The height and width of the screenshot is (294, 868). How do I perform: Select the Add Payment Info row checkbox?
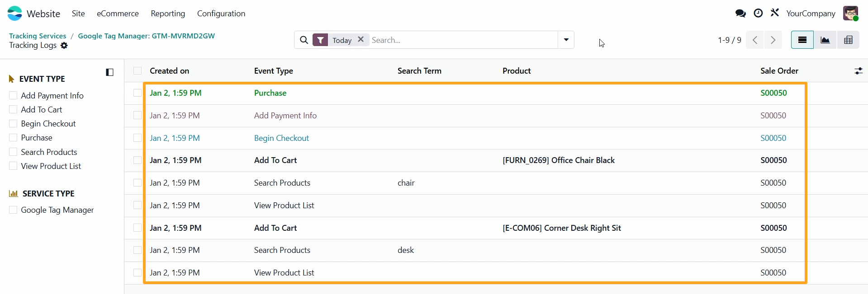point(138,115)
